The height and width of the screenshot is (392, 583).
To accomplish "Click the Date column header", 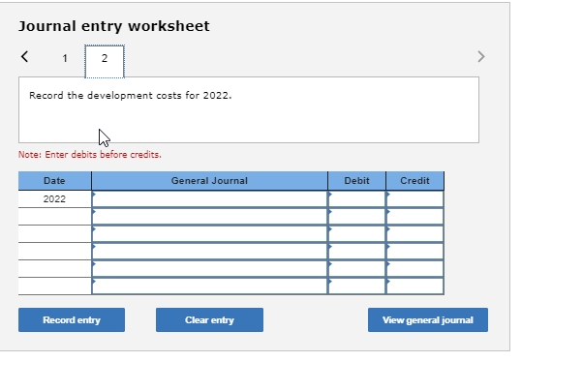I will (x=54, y=181).
